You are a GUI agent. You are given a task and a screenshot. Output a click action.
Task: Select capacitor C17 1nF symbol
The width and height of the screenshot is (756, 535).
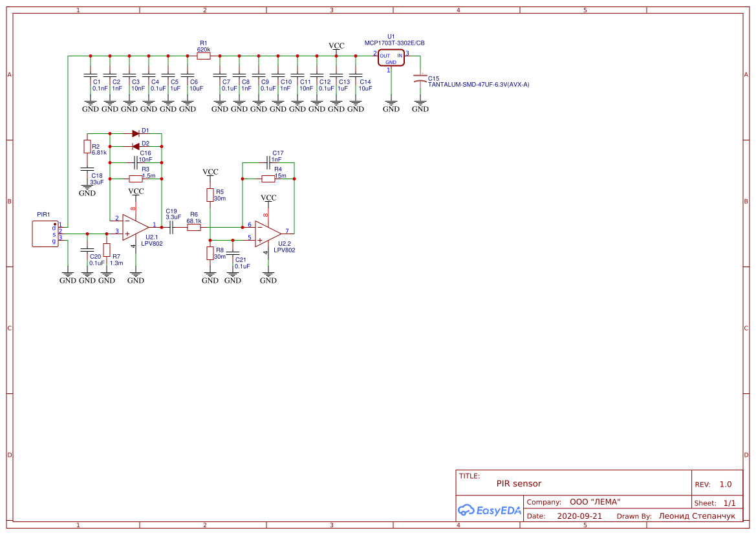click(268, 162)
